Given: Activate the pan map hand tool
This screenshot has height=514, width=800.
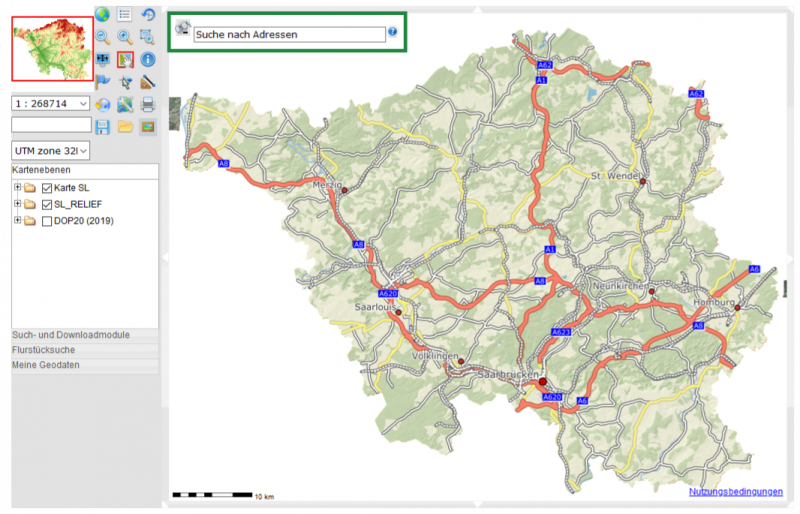Looking at the screenshot, I should coord(125,60).
